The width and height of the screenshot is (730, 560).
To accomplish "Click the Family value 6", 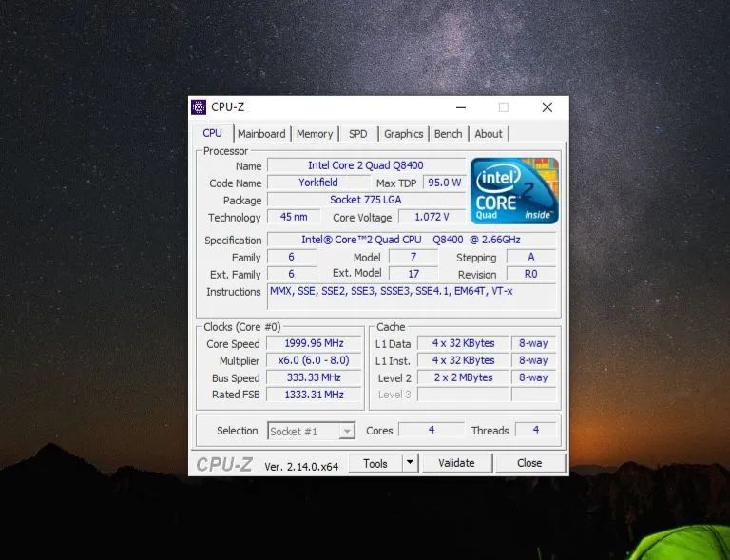I will (x=292, y=257).
